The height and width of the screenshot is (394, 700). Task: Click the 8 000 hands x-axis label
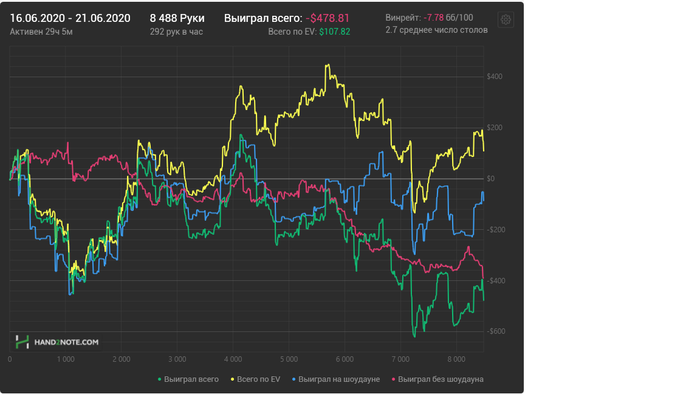click(x=456, y=359)
